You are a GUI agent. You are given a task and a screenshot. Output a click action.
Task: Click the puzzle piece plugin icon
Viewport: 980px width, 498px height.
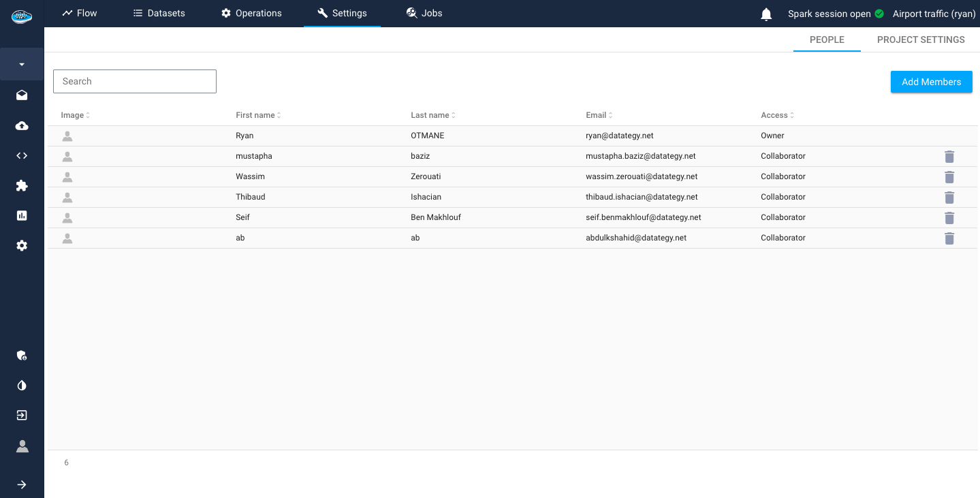click(22, 185)
